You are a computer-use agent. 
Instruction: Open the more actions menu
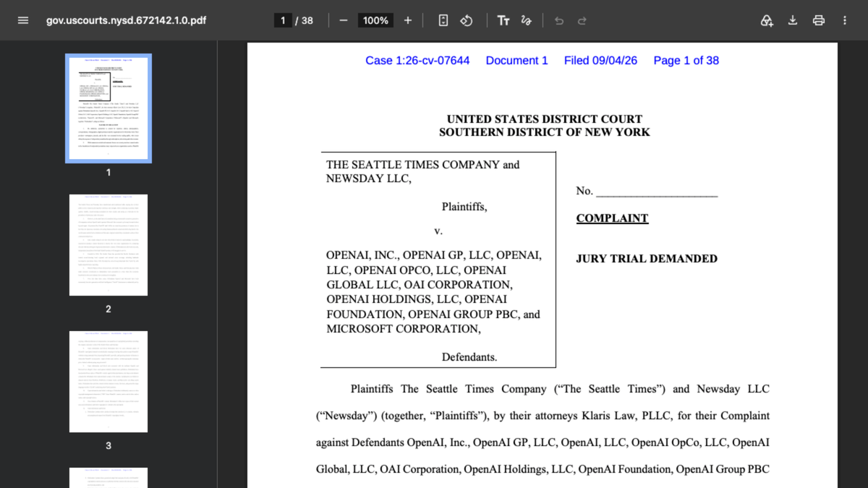point(845,20)
